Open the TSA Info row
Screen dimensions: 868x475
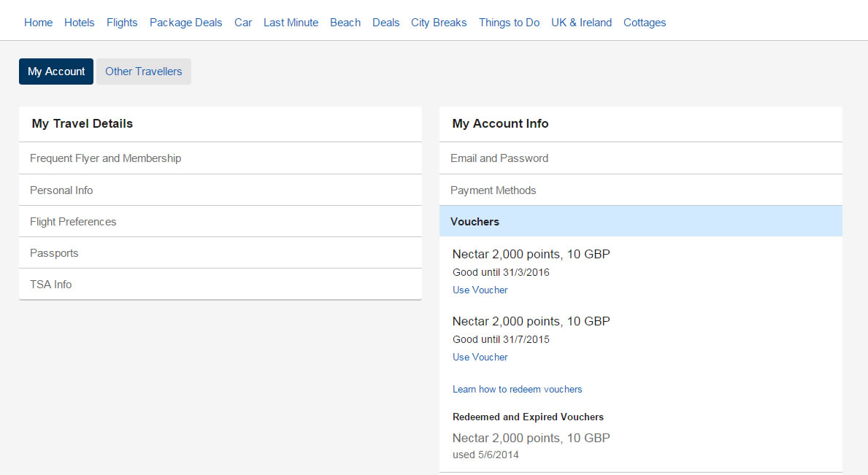pos(50,285)
